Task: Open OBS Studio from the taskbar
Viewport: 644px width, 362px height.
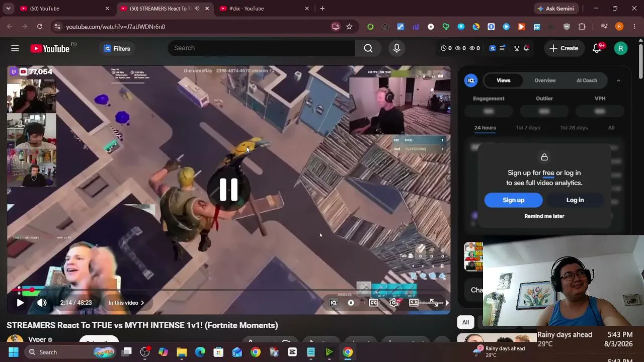Action: [x=145, y=352]
